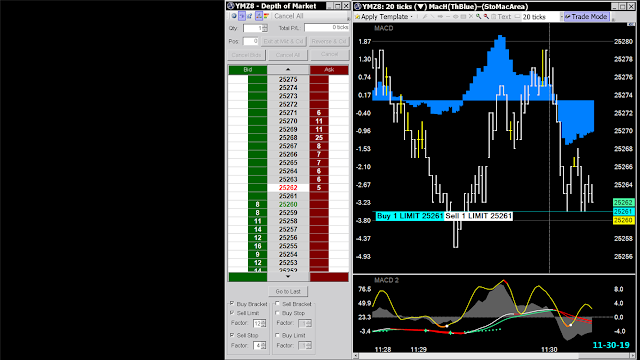Click ask size 5 at price 25262
This screenshot has height=360, width=640.
[319, 188]
